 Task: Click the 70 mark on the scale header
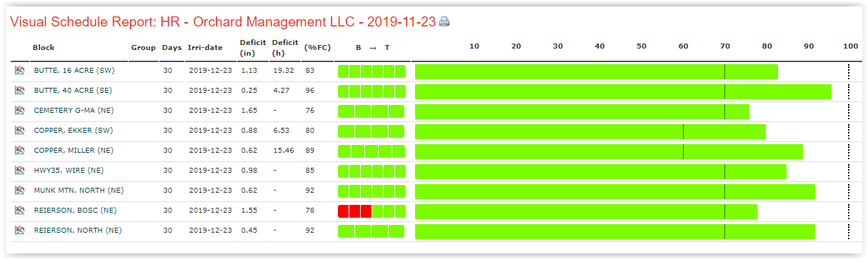pyautogui.click(x=724, y=46)
